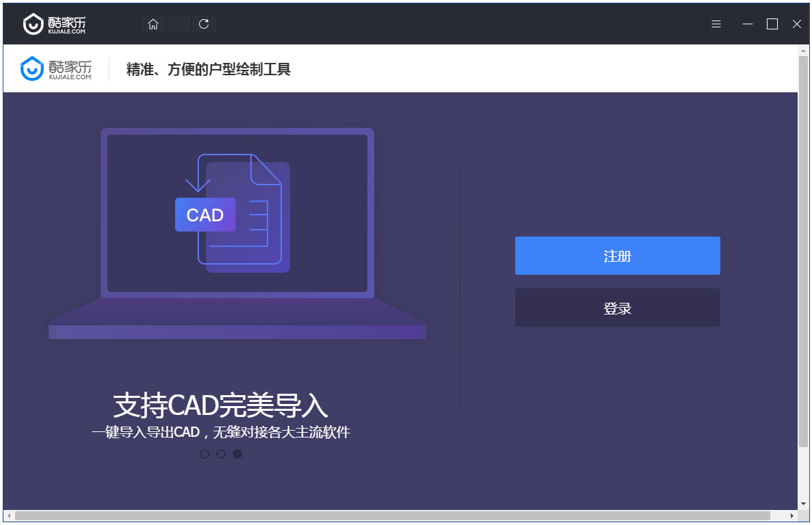The width and height of the screenshot is (812, 525).
Task: Open the hamburger menu icon
Action: 716,24
